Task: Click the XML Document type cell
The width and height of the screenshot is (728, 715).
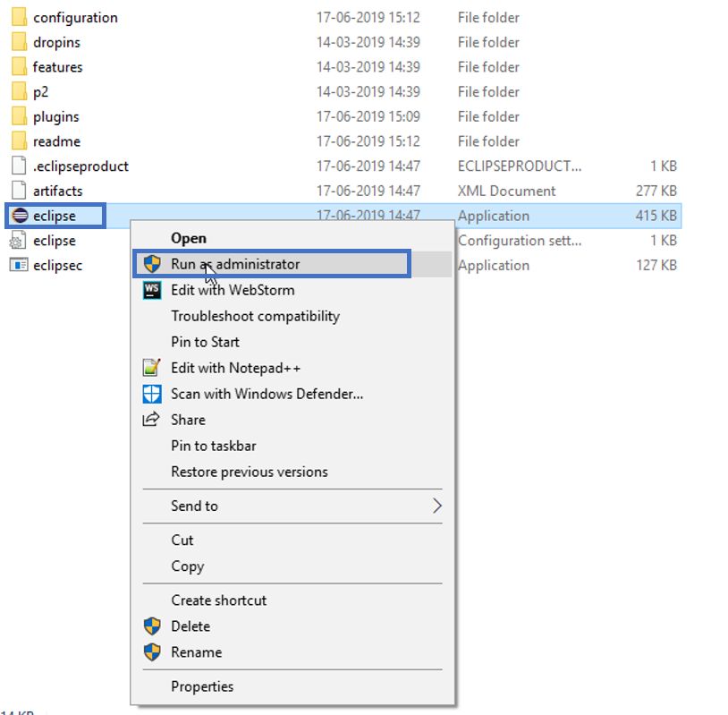Action: (506, 191)
